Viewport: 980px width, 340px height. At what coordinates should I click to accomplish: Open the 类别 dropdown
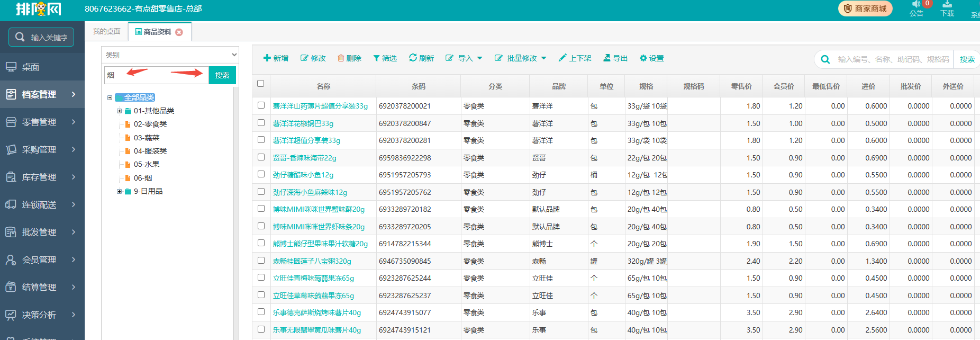point(170,55)
